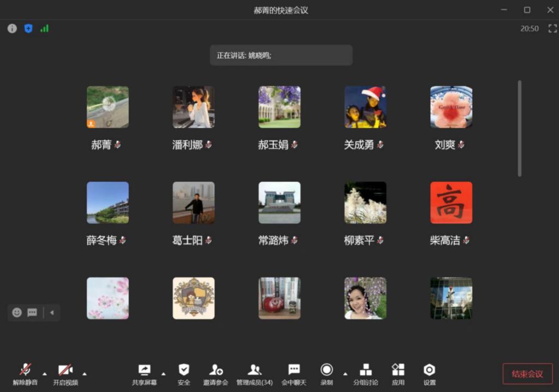Open manage members panel (管理成员)
This screenshot has width=559, height=392.
point(254,374)
